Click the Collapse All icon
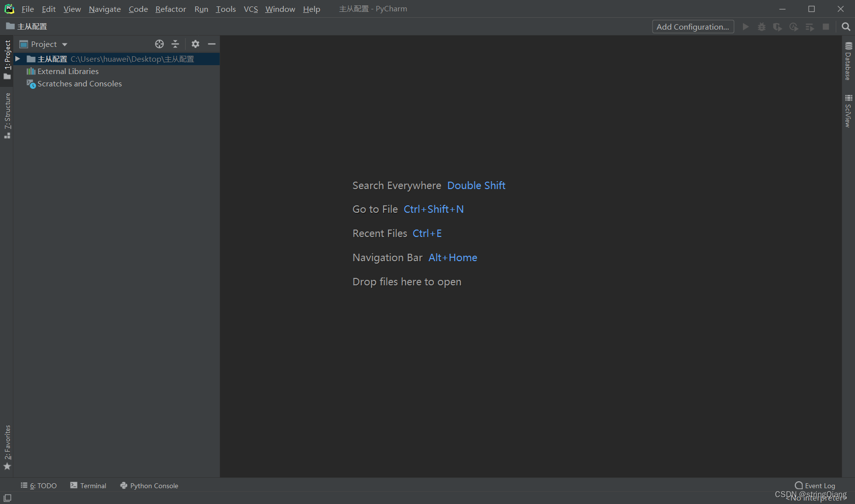 click(175, 44)
